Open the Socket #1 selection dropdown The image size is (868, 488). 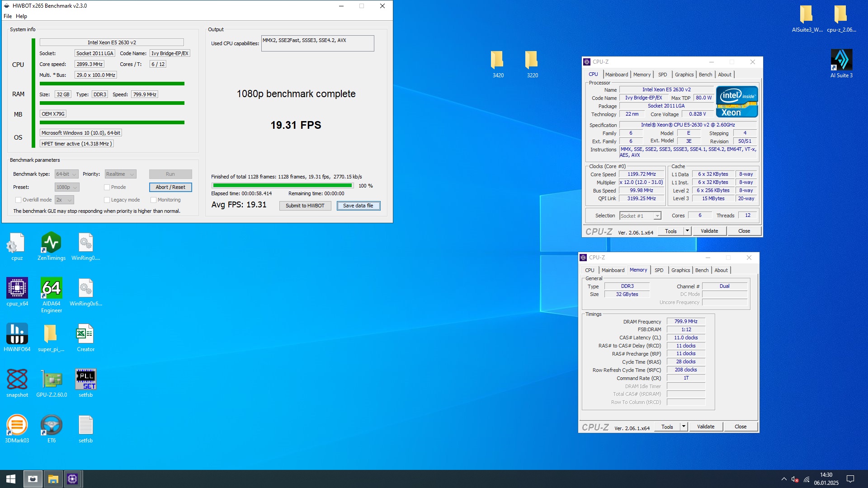pyautogui.click(x=640, y=216)
